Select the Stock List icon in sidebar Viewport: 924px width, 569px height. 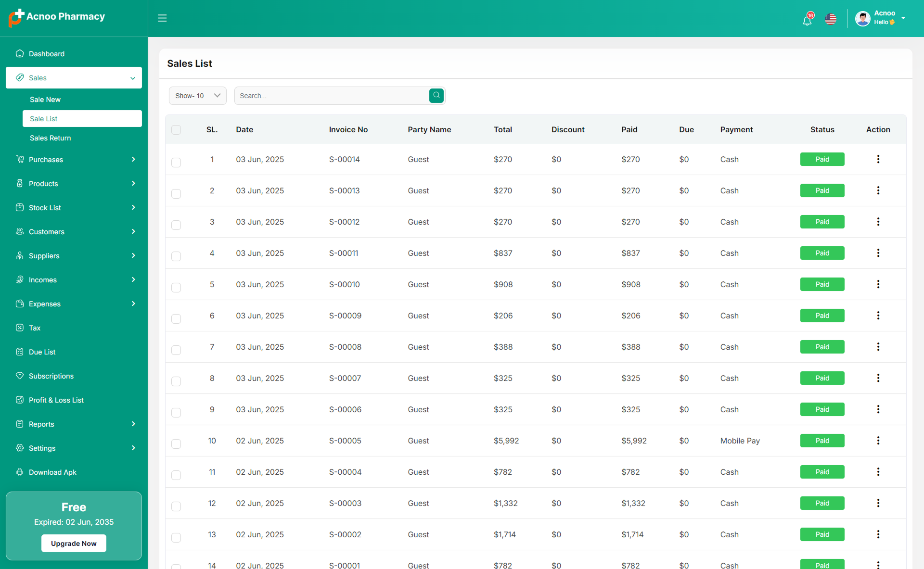[19, 207]
